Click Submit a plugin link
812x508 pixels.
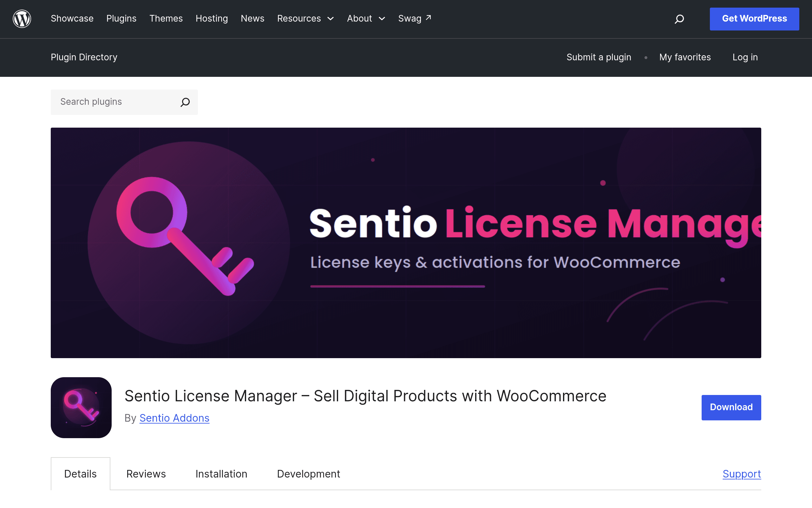coord(599,57)
